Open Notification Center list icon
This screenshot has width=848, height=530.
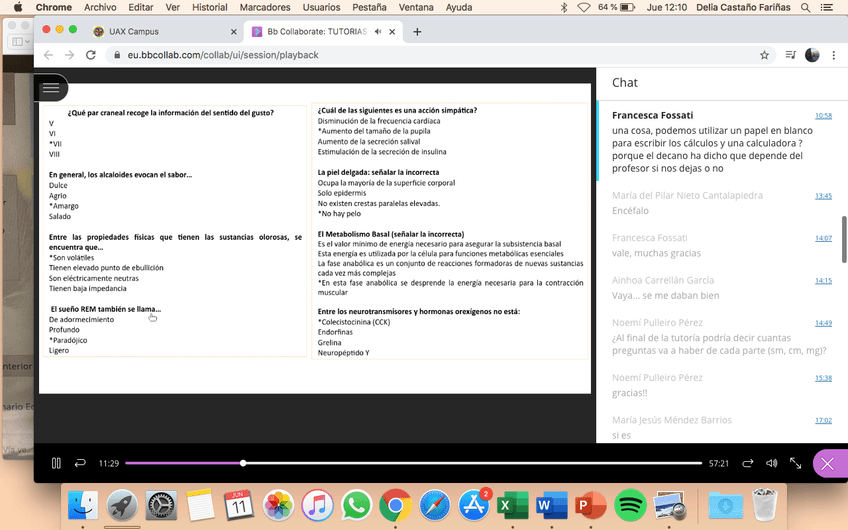827,8
